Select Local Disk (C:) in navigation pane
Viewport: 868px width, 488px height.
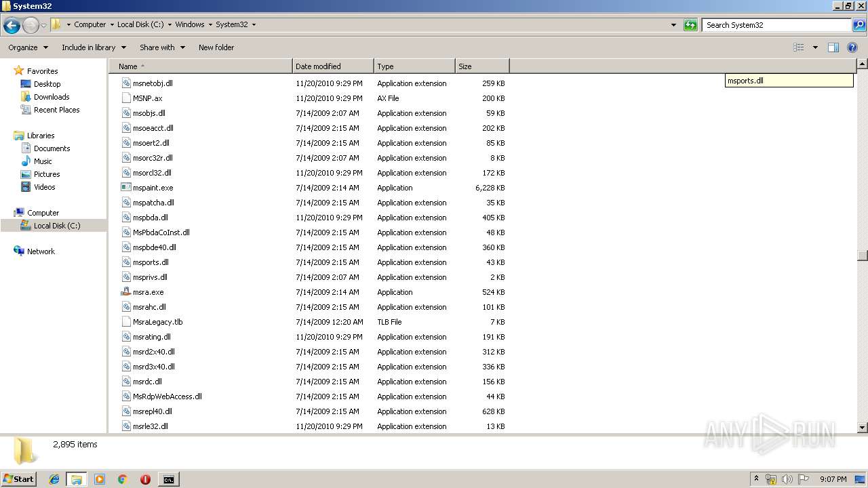point(54,226)
